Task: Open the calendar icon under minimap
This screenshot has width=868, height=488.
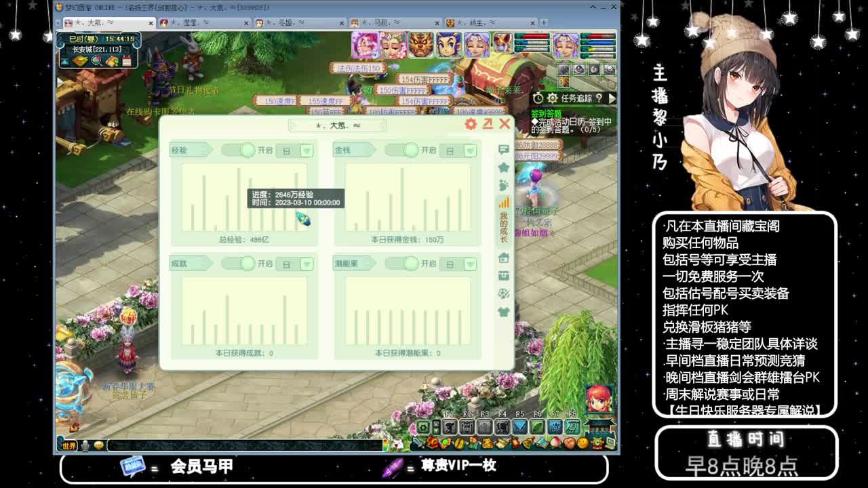Action: [x=127, y=62]
